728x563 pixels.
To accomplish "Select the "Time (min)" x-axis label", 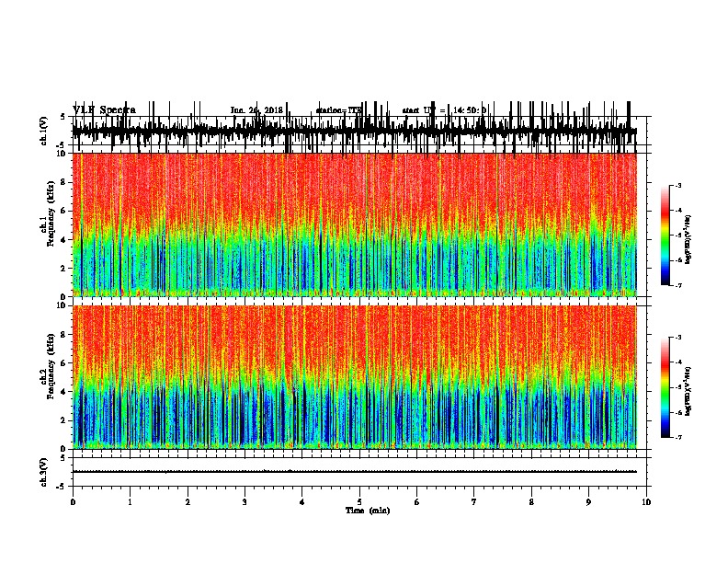I will [x=368, y=511].
